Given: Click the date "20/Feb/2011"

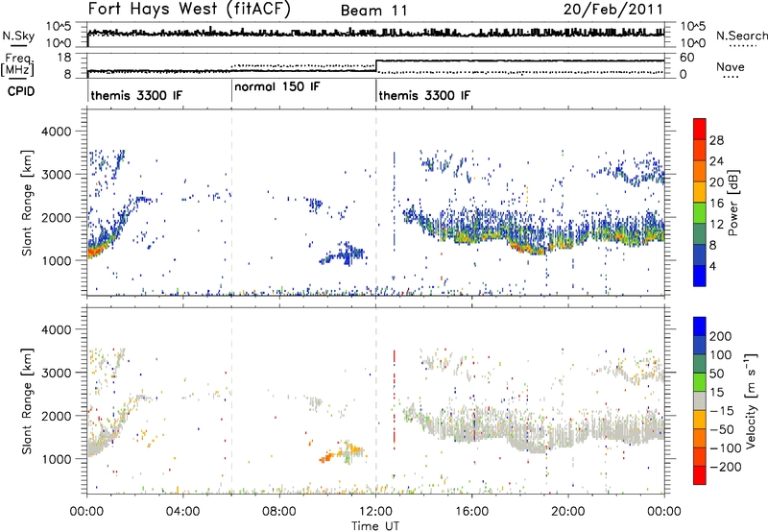Looking at the screenshot, I should coord(612,10).
